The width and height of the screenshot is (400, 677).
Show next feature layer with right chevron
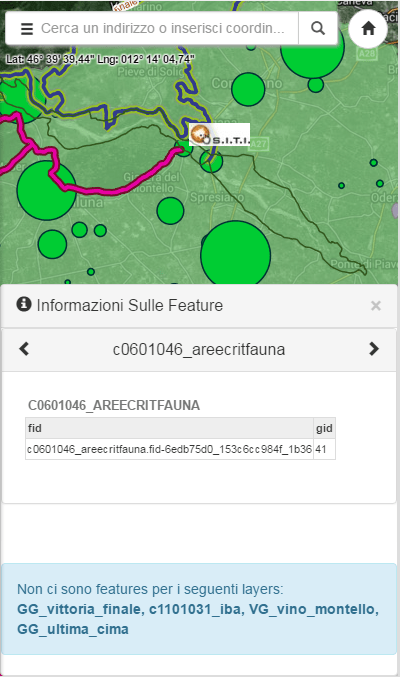[x=374, y=349]
